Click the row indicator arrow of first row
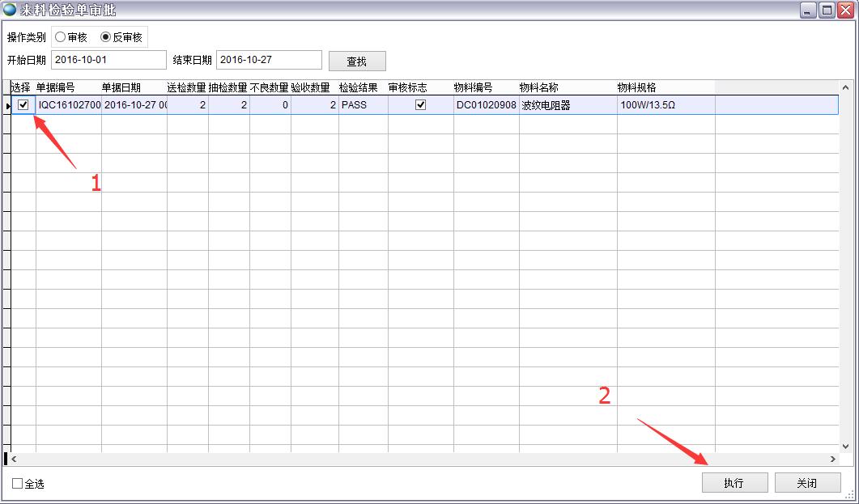This screenshot has height=504, width=859. 7,105
